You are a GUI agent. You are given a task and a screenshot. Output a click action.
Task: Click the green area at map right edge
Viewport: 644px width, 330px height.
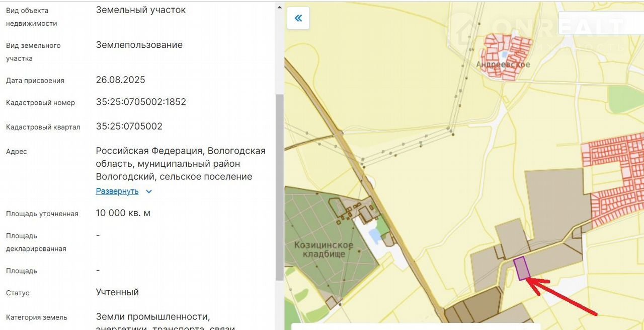626,98
